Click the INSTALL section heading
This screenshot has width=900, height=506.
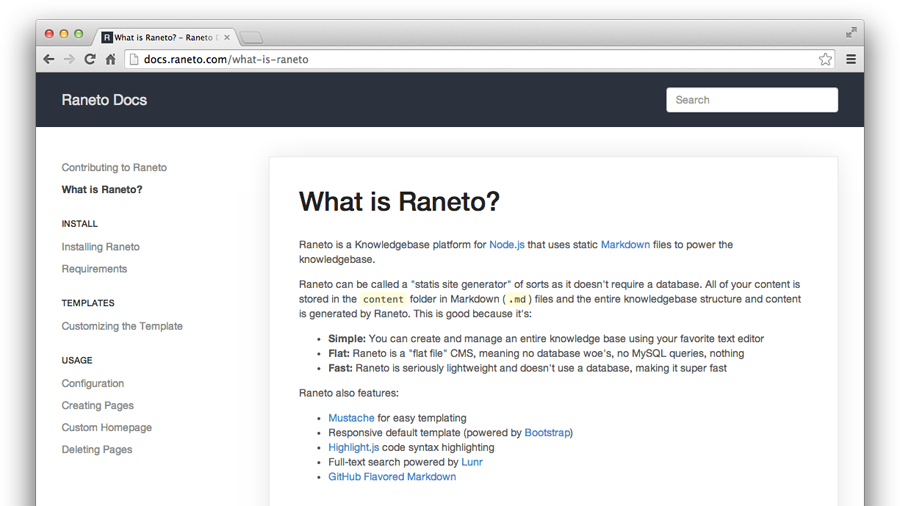tap(79, 224)
